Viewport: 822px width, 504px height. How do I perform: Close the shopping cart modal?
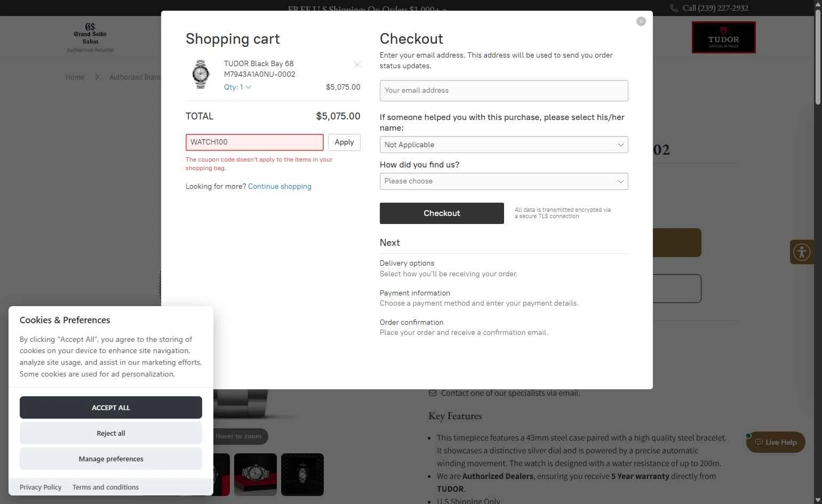[x=641, y=21]
